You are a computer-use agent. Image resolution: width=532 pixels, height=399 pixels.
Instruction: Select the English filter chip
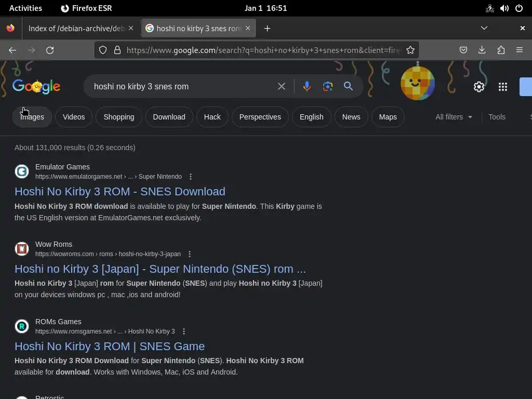click(311, 117)
